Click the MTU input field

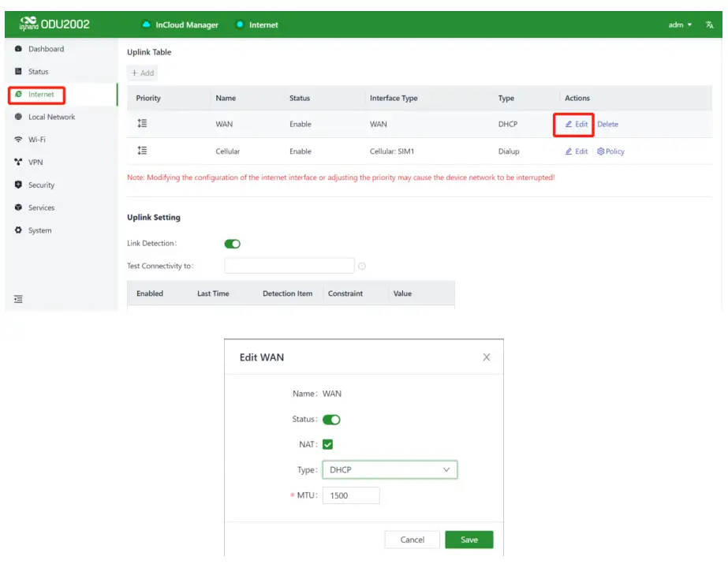[351, 495]
